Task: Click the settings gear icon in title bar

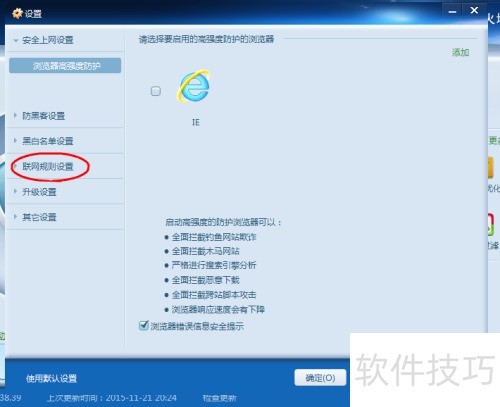Action: (17, 13)
